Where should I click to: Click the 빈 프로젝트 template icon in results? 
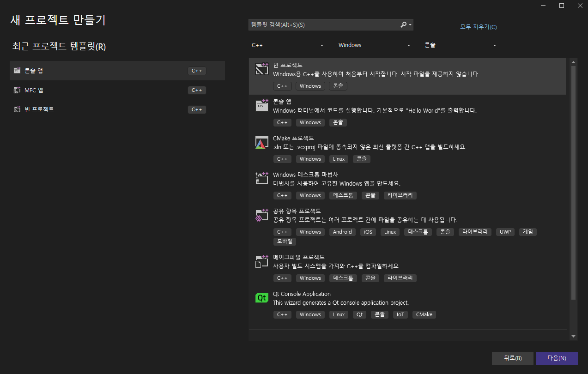[x=262, y=69]
